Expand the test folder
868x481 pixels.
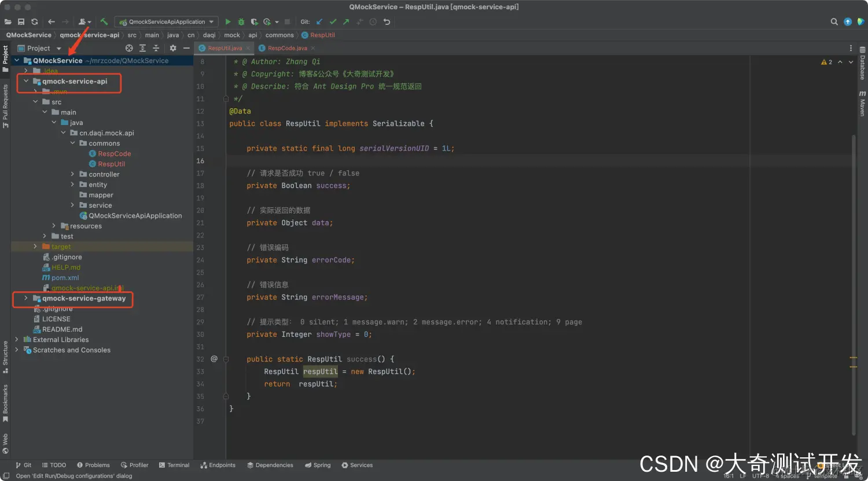[45, 236]
